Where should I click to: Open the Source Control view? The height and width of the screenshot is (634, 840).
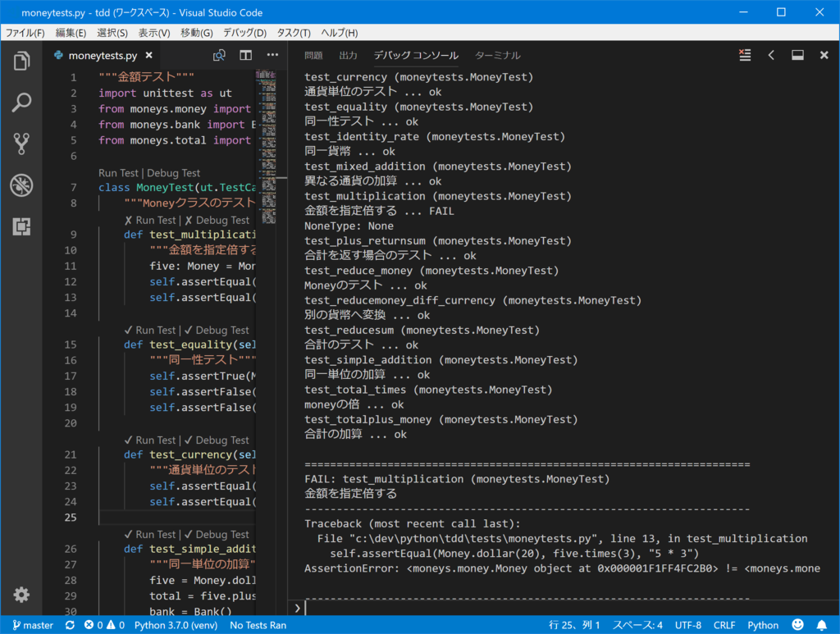(21, 144)
